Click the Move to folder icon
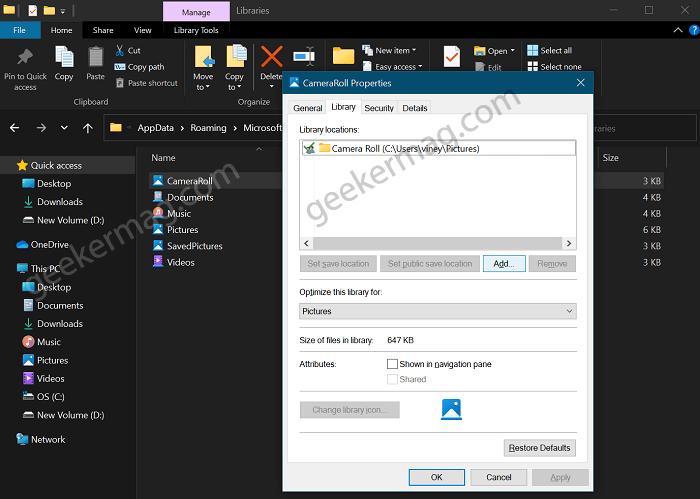The image size is (700, 499). 204,57
